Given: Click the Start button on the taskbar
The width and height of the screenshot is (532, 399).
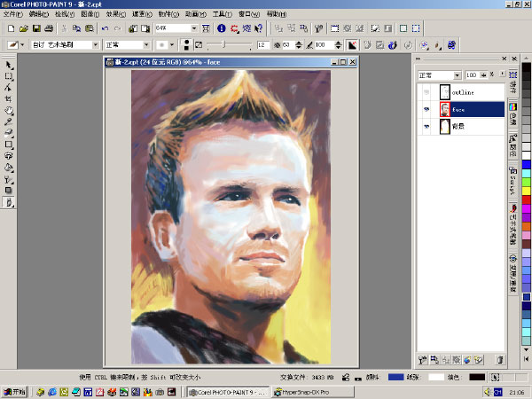Looking at the screenshot, I should coord(14,392).
